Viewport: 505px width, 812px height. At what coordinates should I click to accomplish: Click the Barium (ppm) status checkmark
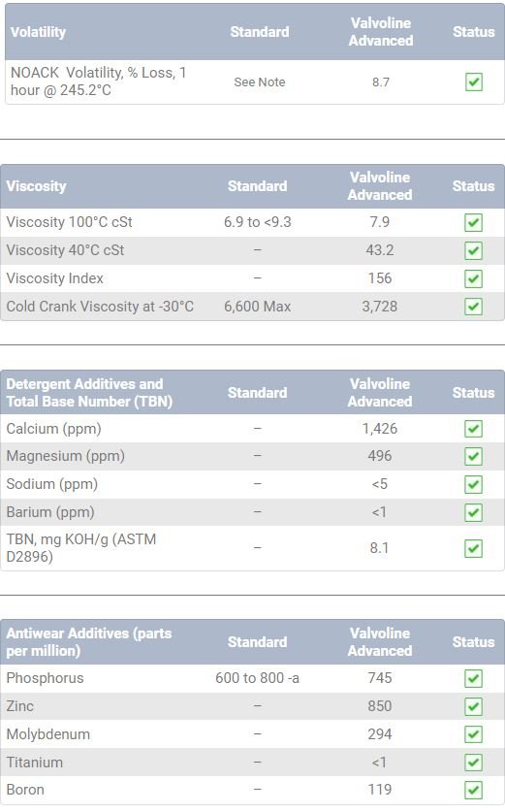pos(473,512)
